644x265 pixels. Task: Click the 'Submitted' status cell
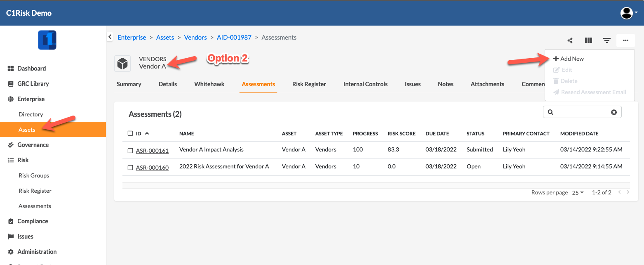point(480,149)
